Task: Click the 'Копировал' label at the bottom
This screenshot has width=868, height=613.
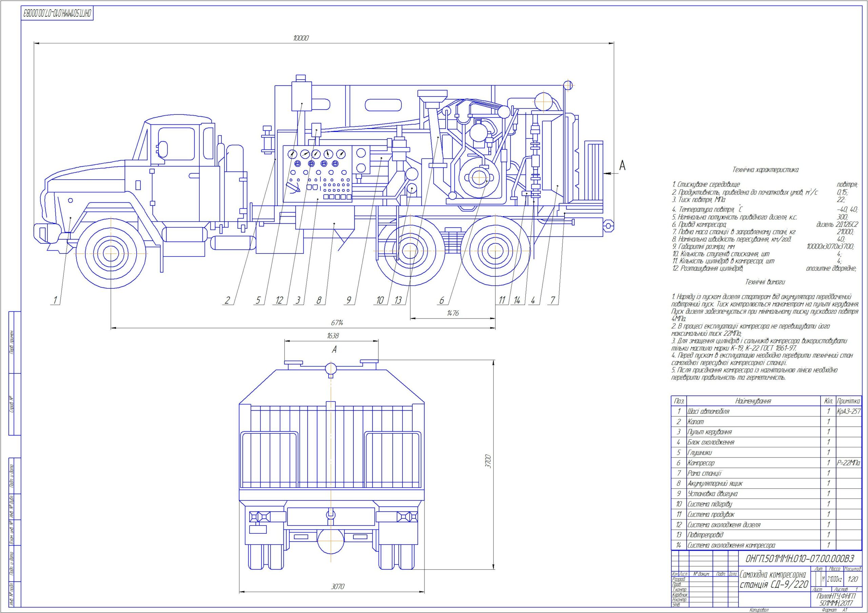Action: coord(760,610)
